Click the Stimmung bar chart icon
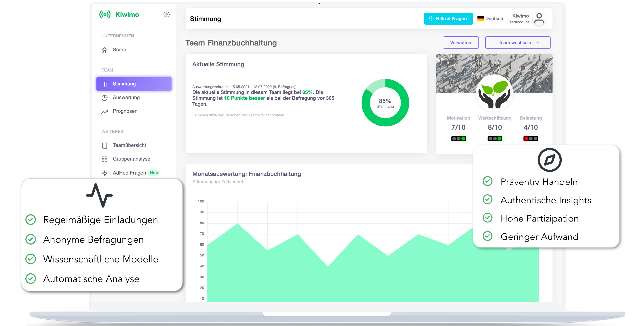Image resolution: width=644 pixels, height=326 pixels. [105, 84]
